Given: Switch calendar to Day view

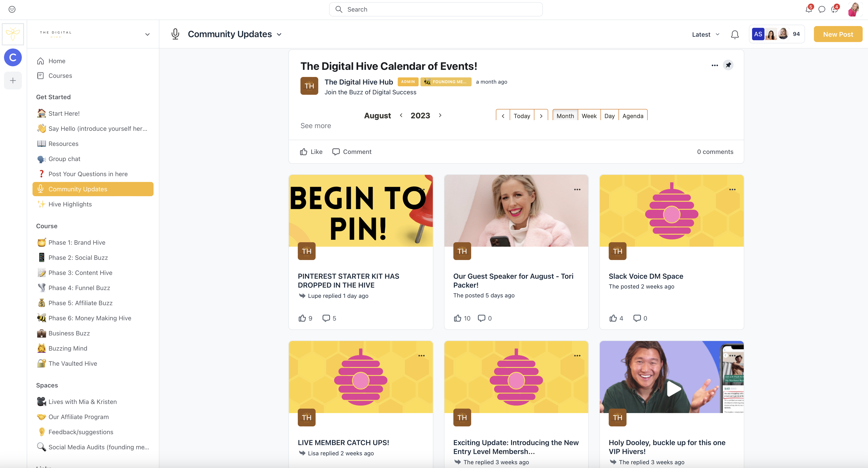Looking at the screenshot, I should [x=609, y=115].
